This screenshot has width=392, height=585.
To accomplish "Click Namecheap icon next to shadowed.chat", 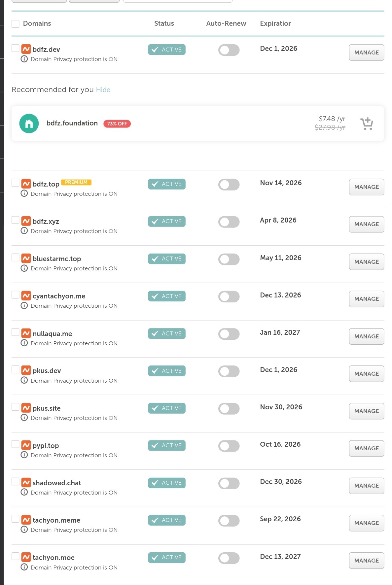I will coord(26,483).
